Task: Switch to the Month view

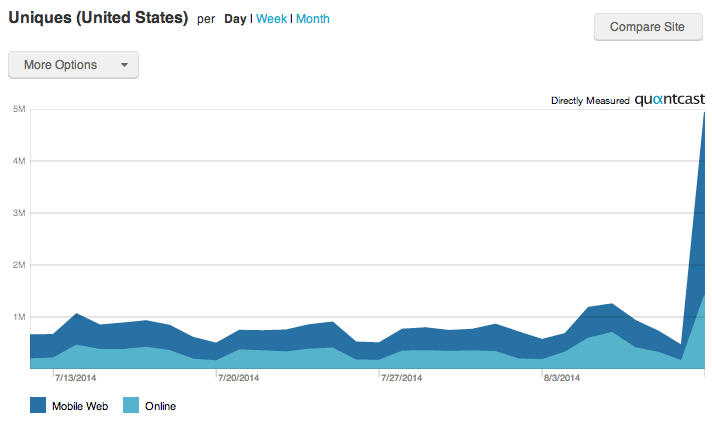Action: 312,19
